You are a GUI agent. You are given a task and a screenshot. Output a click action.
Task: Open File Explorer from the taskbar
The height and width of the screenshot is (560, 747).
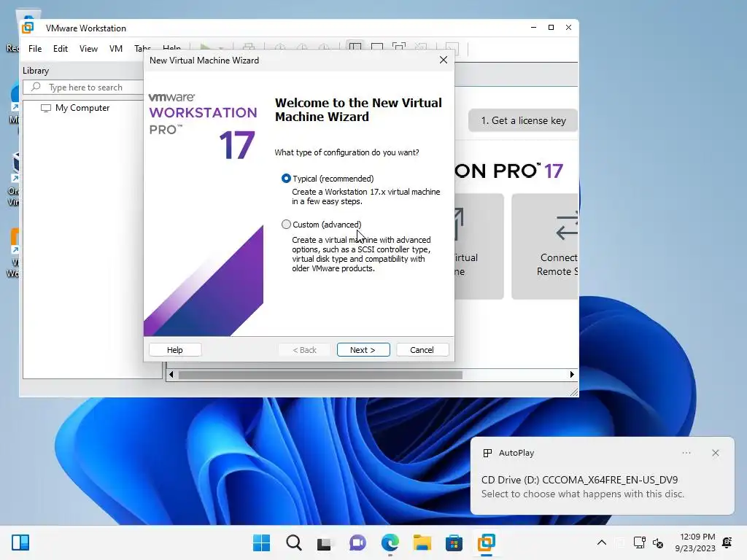(x=422, y=542)
